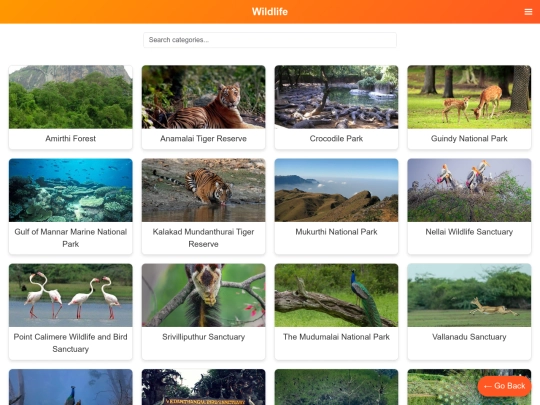Open Mukurthi National Park hills image
The width and height of the screenshot is (540, 405).
[336, 190]
